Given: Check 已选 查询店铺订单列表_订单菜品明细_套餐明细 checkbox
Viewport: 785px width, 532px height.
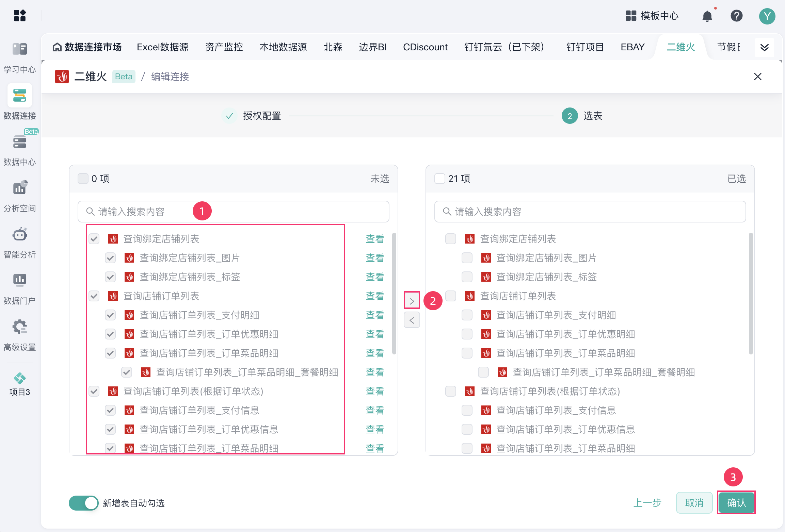Looking at the screenshot, I should click(483, 372).
